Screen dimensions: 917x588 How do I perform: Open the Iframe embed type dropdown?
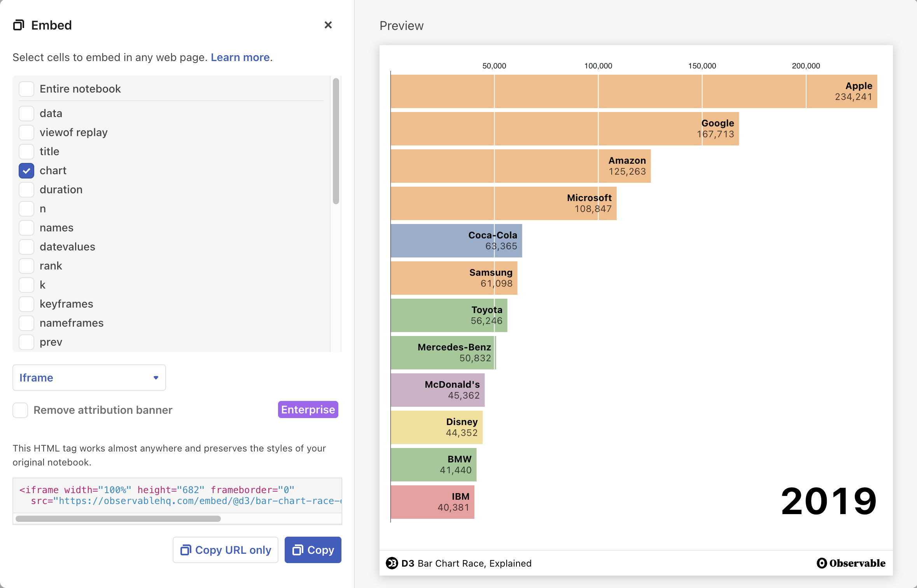[x=89, y=378]
